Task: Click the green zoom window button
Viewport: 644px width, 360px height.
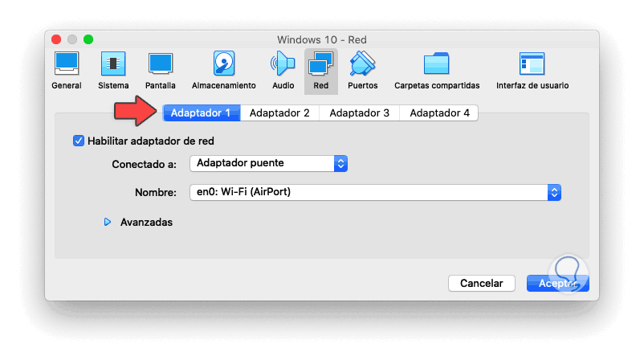Action: pos(88,39)
